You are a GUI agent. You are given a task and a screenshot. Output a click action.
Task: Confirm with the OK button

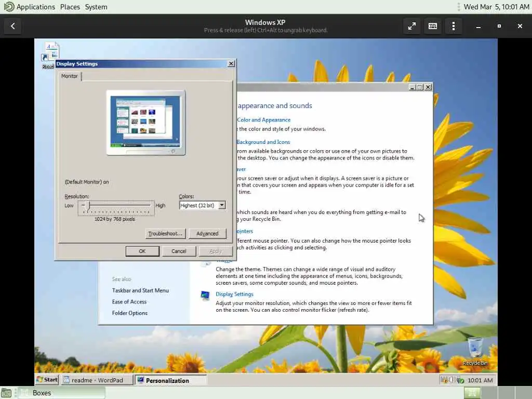[142, 251]
